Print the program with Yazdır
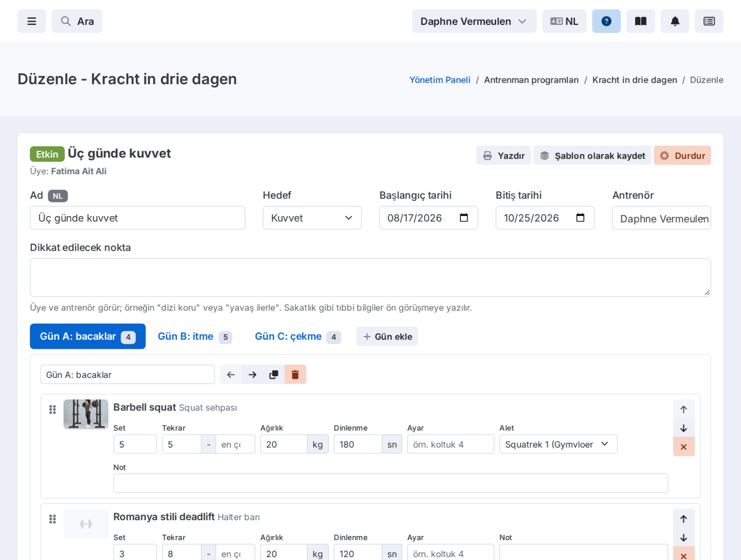The height and width of the screenshot is (560, 741). (503, 156)
